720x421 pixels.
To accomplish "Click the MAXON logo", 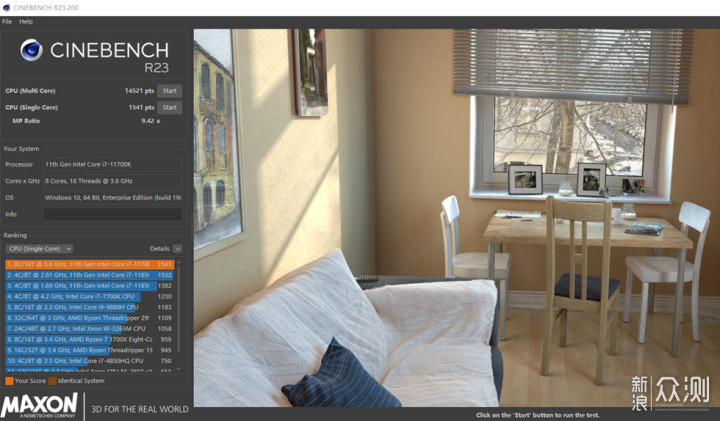I will click(x=39, y=405).
